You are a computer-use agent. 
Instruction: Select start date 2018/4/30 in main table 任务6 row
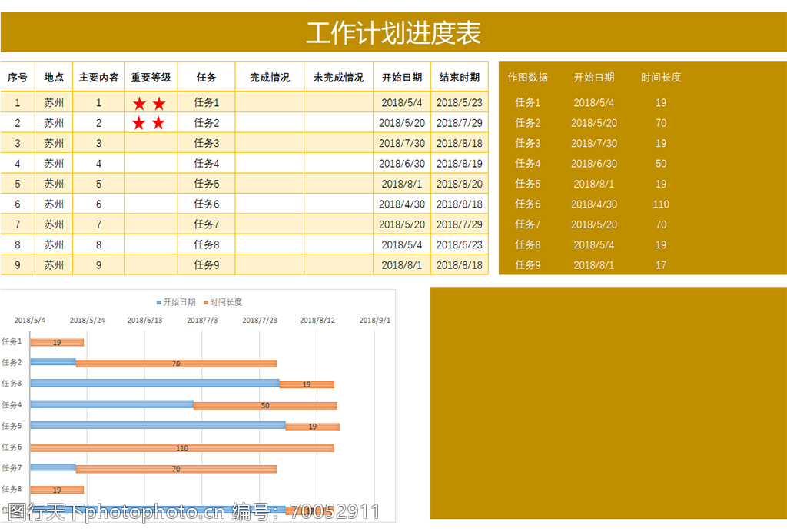point(402,204)
